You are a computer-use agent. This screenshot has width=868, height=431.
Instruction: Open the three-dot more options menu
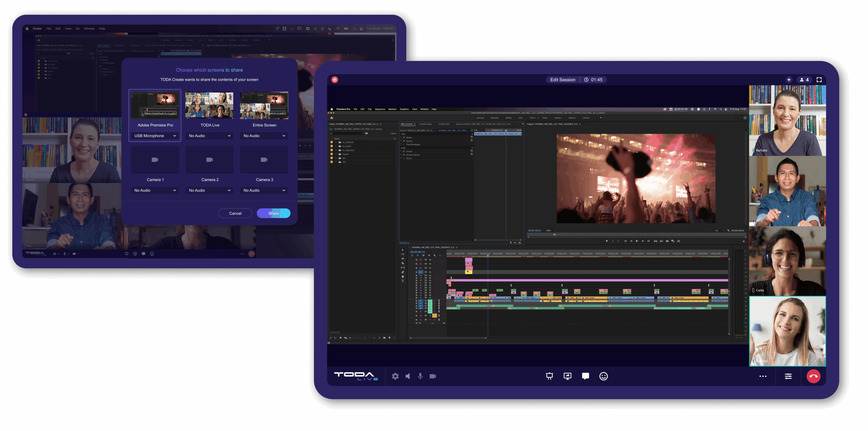(763, 376)
